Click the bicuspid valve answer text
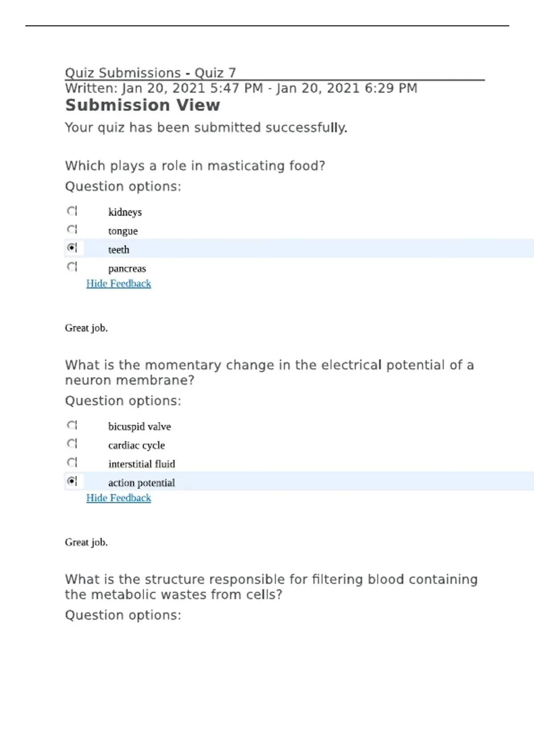 (139, 426)
